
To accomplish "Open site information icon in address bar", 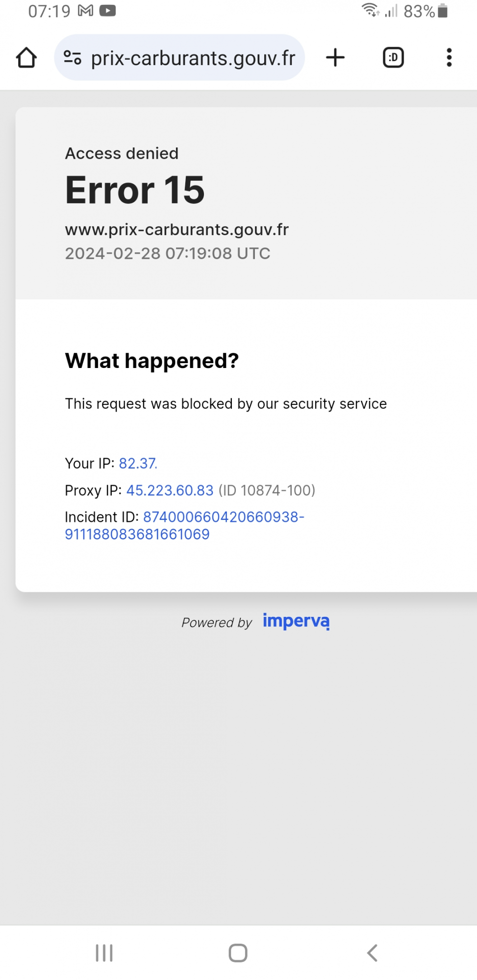I will click(x=73, y=58).
